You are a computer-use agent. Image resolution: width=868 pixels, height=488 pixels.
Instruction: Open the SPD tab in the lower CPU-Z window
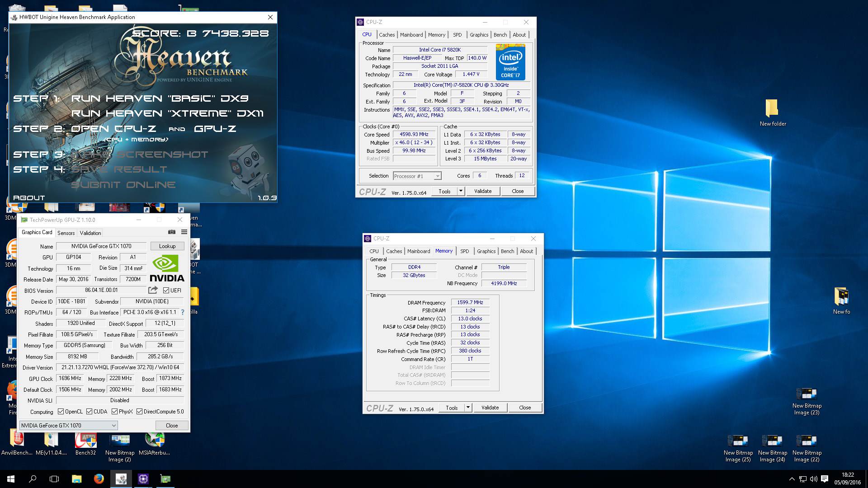click(x=465, y=251)
